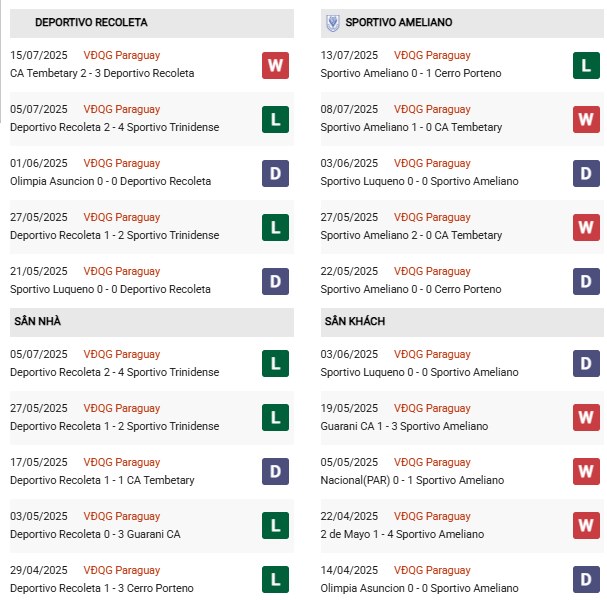
Task: Click the D badge for Olimpia Asuncion 0-0 Ameliano
Action: click(586, 579)
